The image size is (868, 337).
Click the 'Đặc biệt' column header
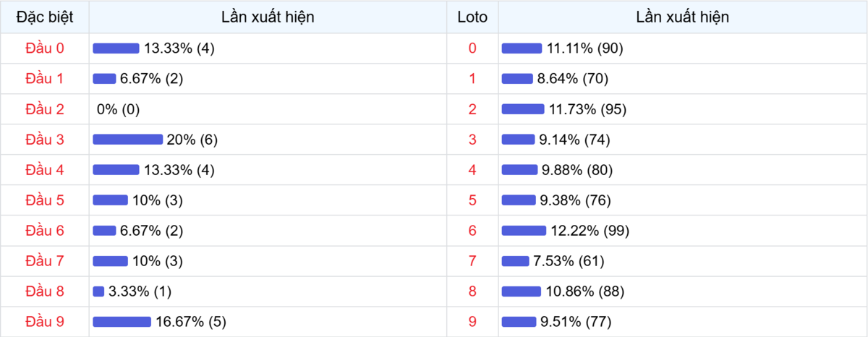coord(45,17)
